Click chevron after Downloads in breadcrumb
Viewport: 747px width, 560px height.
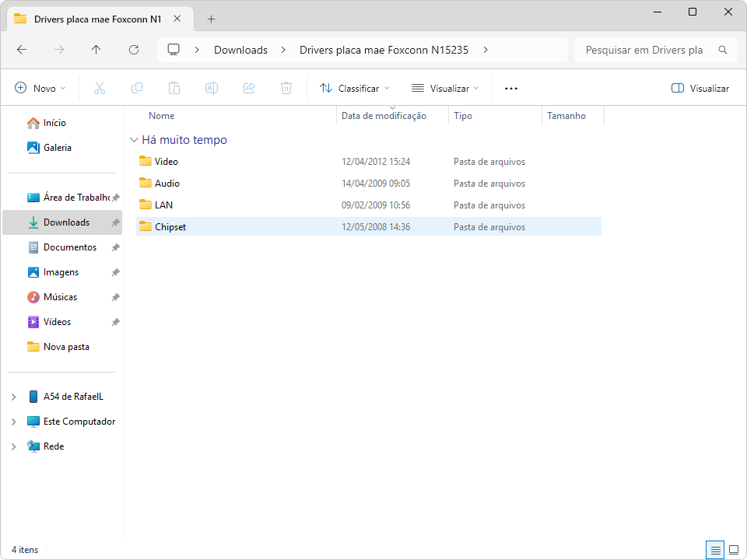pyautogui.click(x=283, y=50)
